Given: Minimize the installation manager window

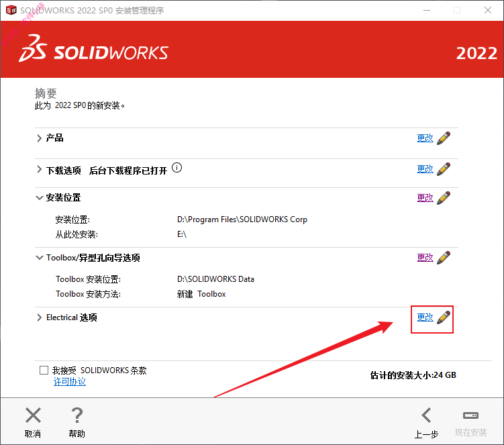Looking at the screenshot, I should pos(427,10).
